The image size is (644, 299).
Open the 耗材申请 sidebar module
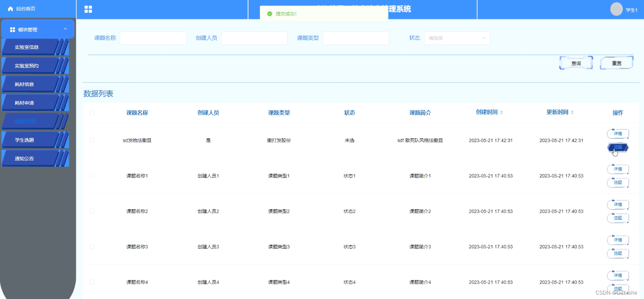27,103
